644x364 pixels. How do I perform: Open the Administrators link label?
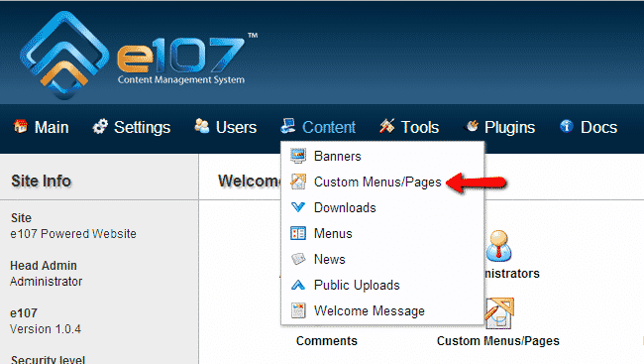[x=512, y=273]
